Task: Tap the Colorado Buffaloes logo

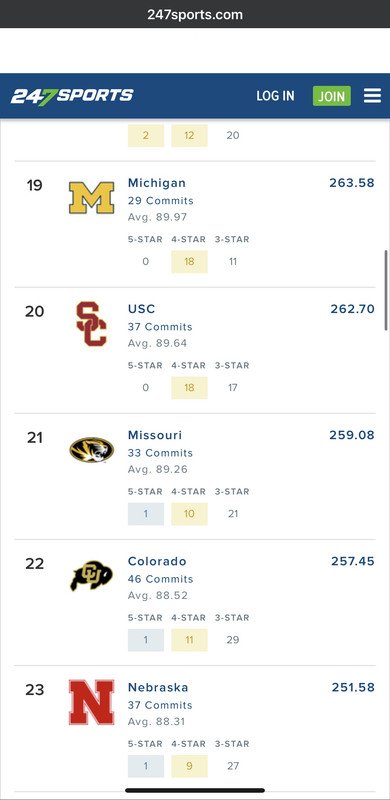Action: coord(91,576)
